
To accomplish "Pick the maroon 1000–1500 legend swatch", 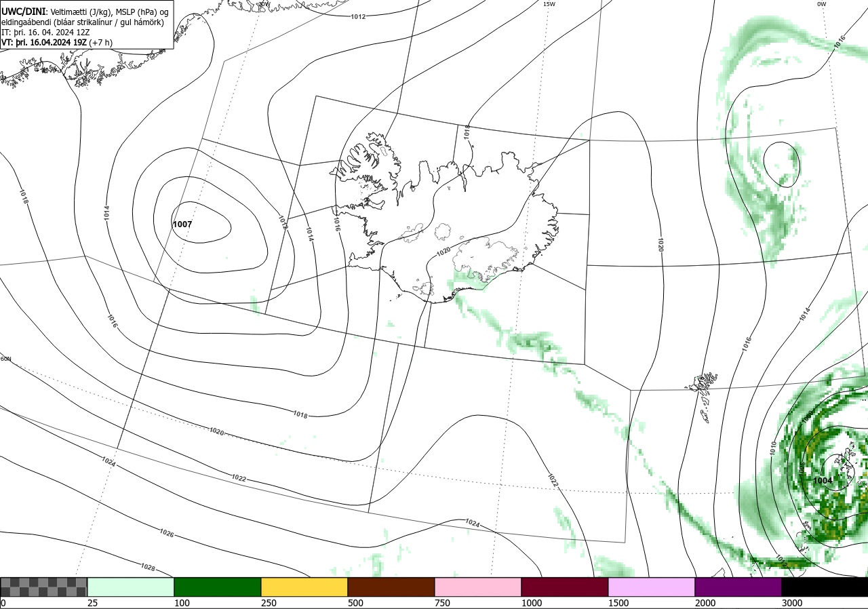I will click(565, 587).
